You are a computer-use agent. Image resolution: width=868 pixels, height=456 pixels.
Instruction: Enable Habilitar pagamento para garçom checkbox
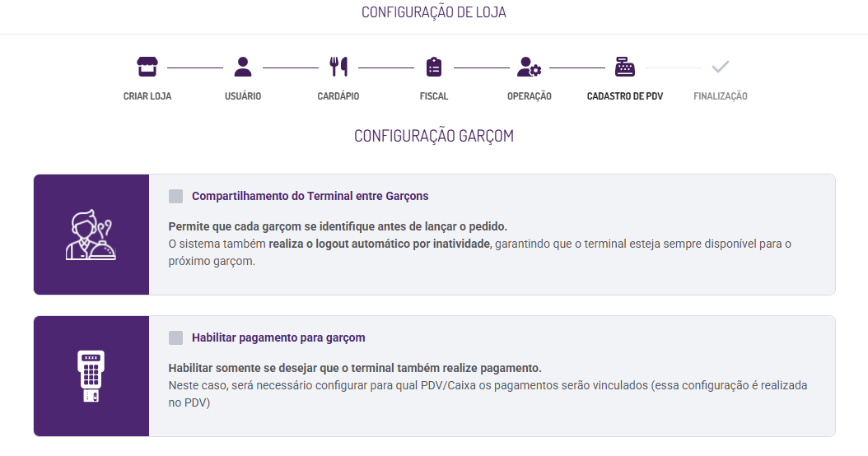(x=175, y=338)
